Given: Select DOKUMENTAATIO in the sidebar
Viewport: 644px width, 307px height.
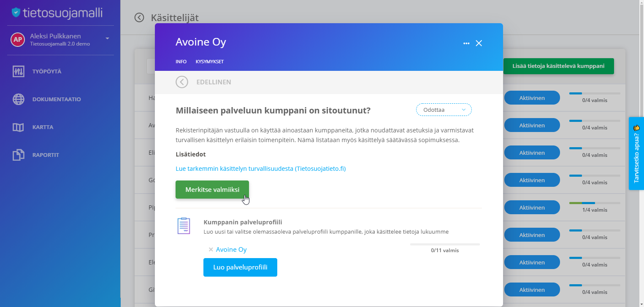Looking at the screenshot, I should (x=57, y=99).
